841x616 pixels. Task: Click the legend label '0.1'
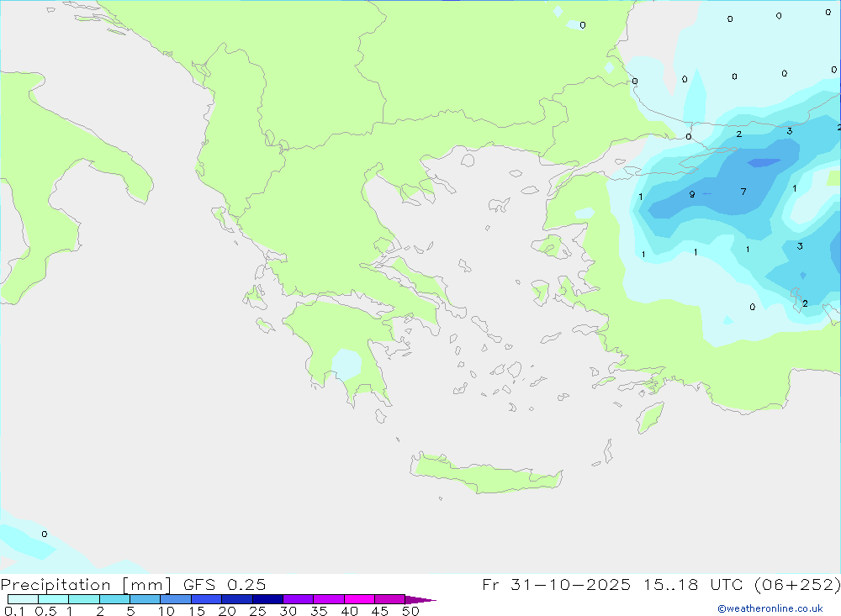[14, 611]
